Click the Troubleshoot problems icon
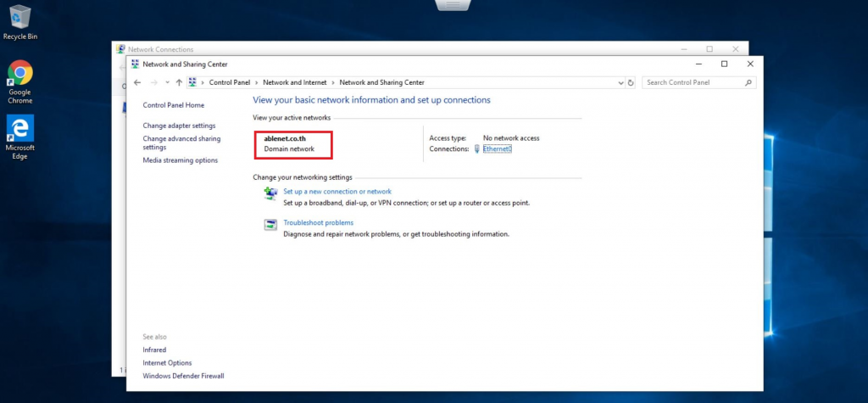 tap(270, 225)
